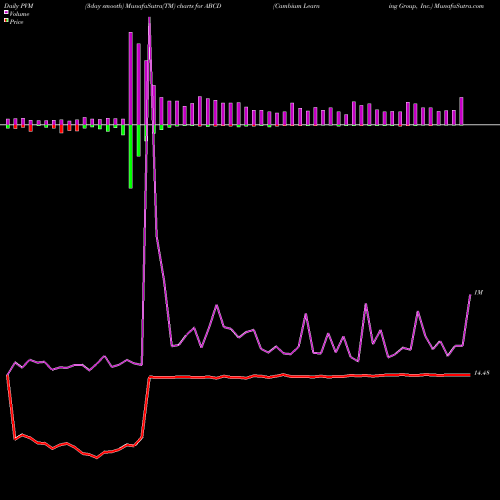Click the last purple volume bar on right

(461, 111)
